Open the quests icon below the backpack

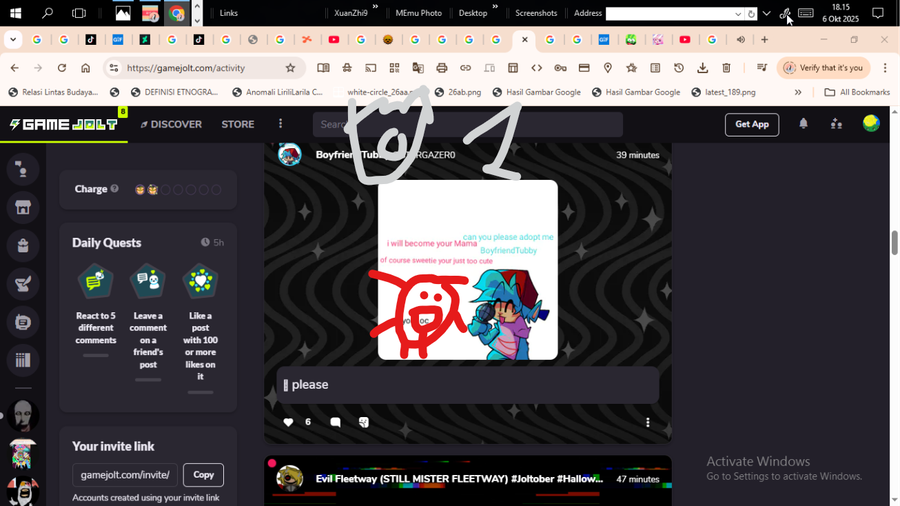pos(22,283)
